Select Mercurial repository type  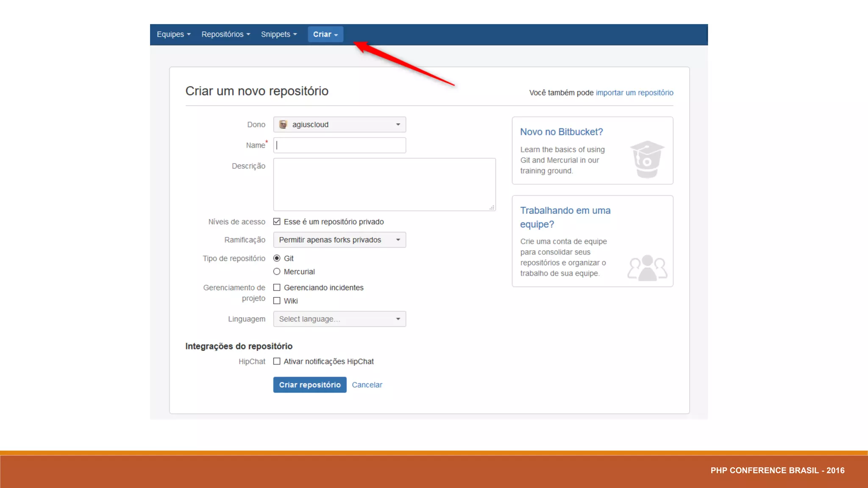pos(277,272)
